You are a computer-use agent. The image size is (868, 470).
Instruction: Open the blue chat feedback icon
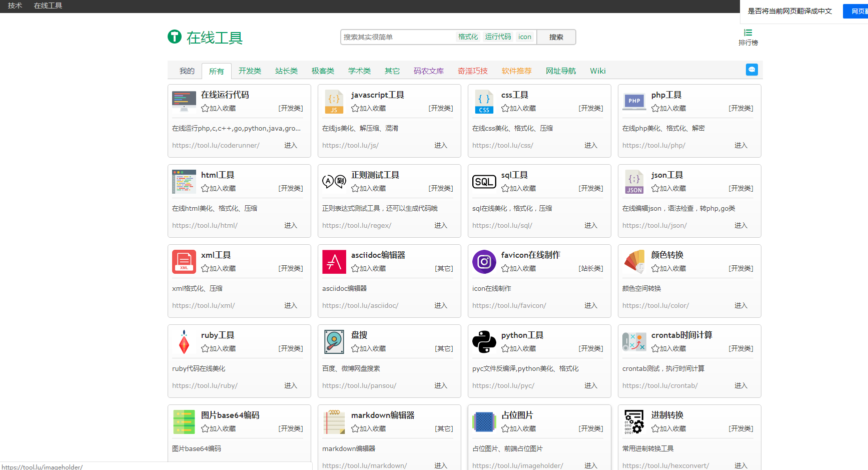click(751, 70)
